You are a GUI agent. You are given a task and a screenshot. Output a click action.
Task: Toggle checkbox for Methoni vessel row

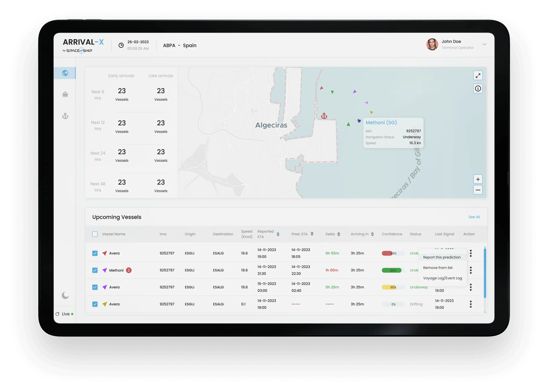[x=95, y=270]
